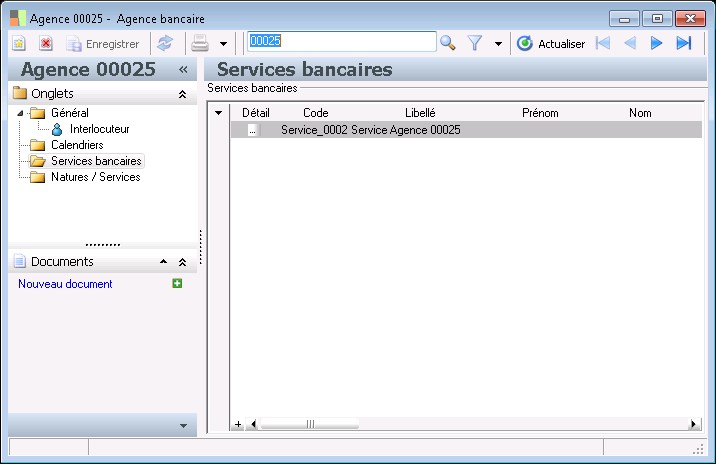Jump to the last record arrow
This screenshot has width=716, height=464.
coord(684,43)
